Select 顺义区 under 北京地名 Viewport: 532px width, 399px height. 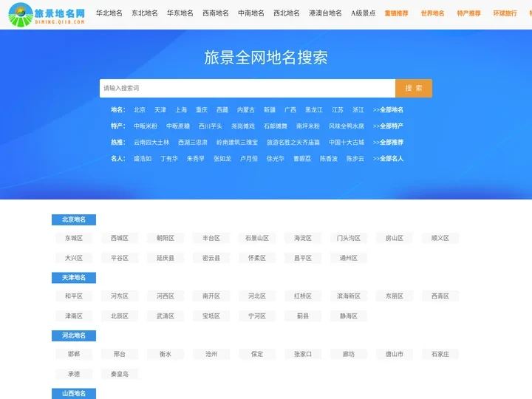tap(440, 238)
